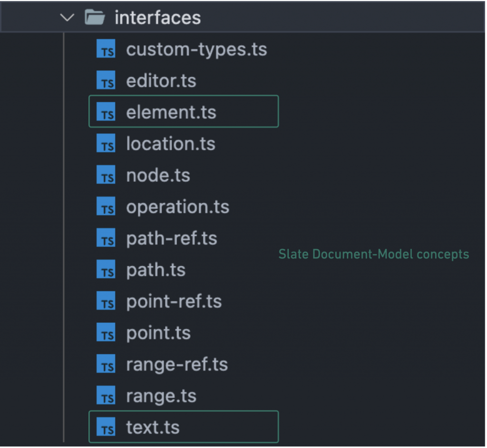Open the operation.ts file
487x448 pixels.
pyautogui.click(x=177, y=207)
